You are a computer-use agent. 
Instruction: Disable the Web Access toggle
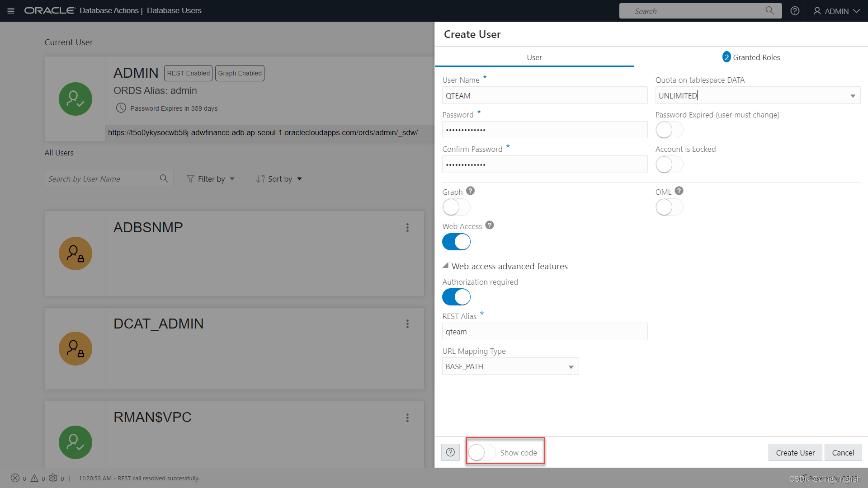click(x=456, y=242)
